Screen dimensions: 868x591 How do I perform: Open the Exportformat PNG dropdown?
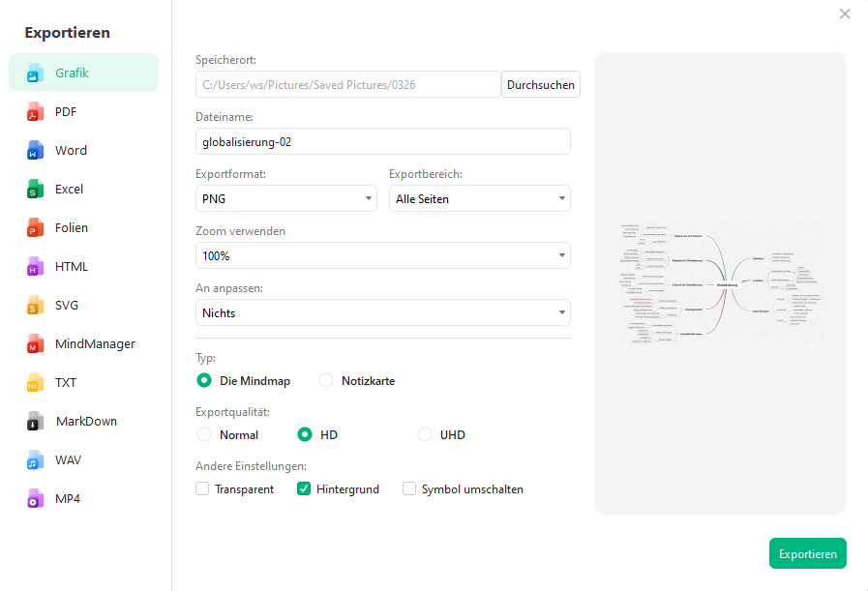(285, 199)
